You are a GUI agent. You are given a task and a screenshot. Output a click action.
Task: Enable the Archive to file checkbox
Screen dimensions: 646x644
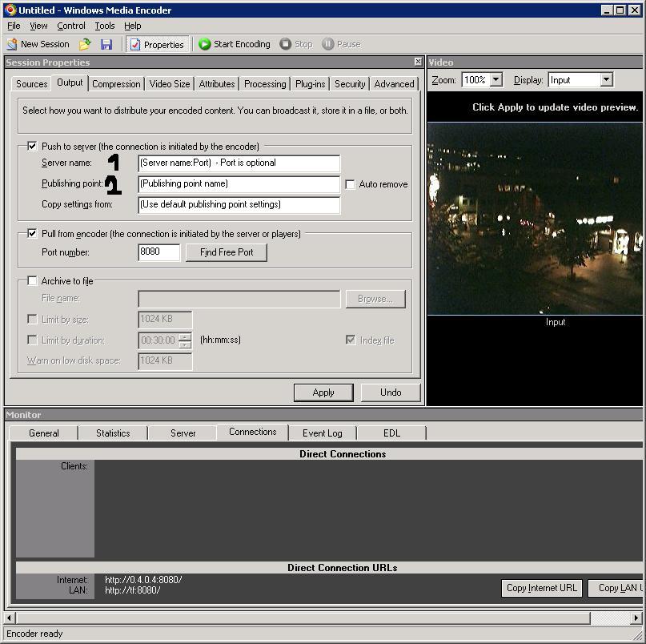(32, 281)
